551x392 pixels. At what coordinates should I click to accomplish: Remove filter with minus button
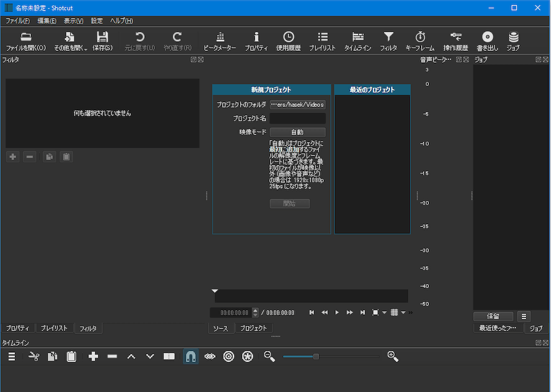[30, 157]
